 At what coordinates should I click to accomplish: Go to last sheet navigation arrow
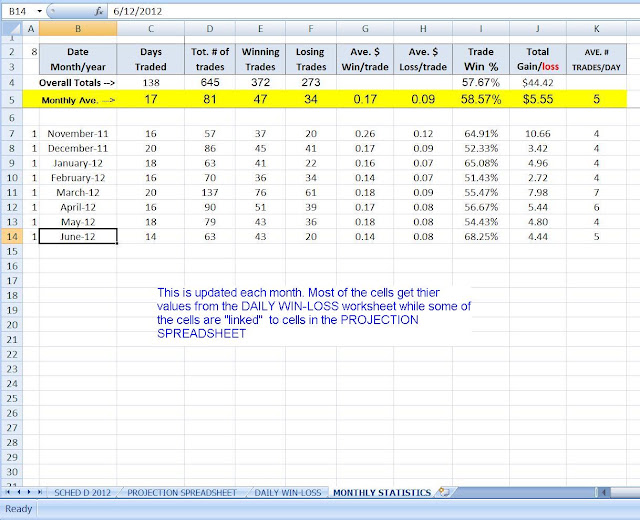(39, 492)
